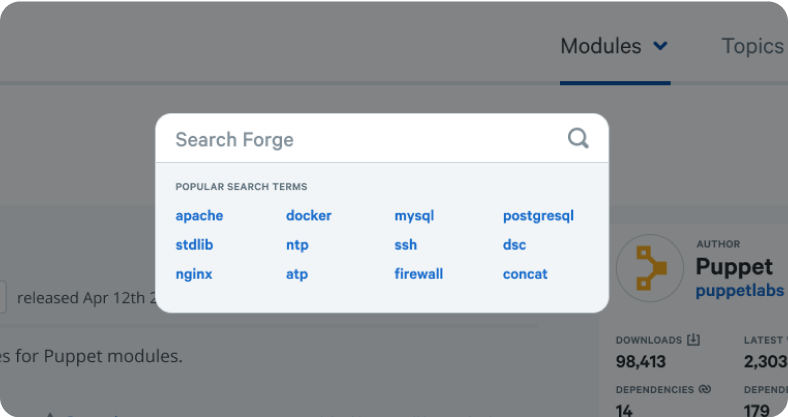The width and height of the screenshot is (788, 417).
Task: Select the ssh popular term
Action: 405,244
